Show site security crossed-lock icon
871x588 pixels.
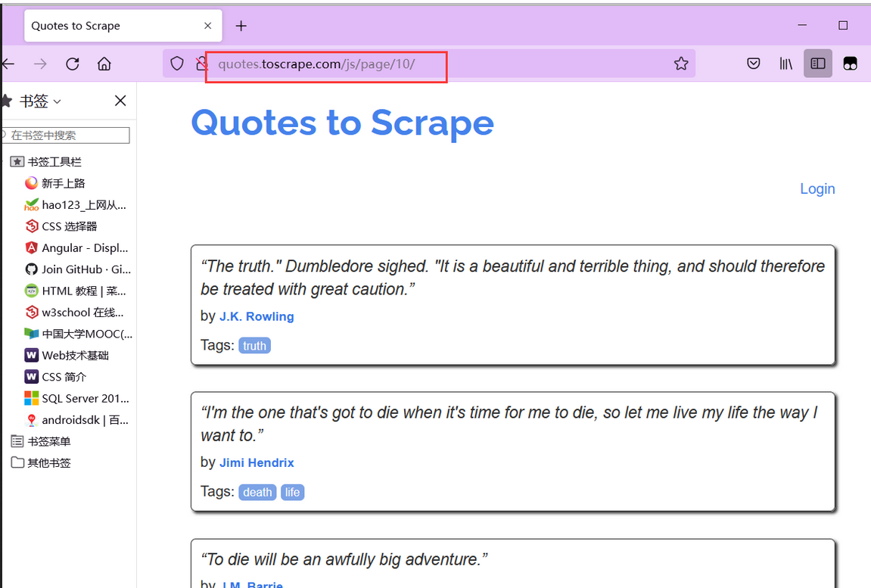[x=201, y=64]
